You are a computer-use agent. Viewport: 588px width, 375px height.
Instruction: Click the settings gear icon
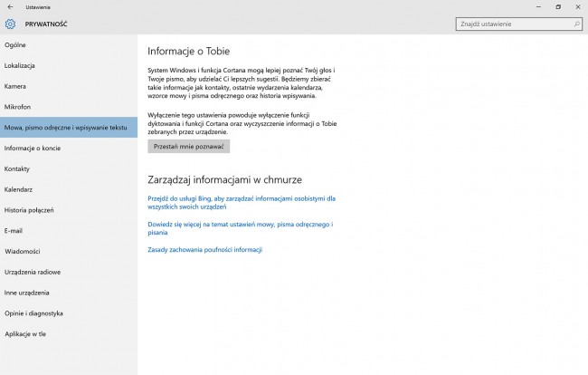click(10, 24)
